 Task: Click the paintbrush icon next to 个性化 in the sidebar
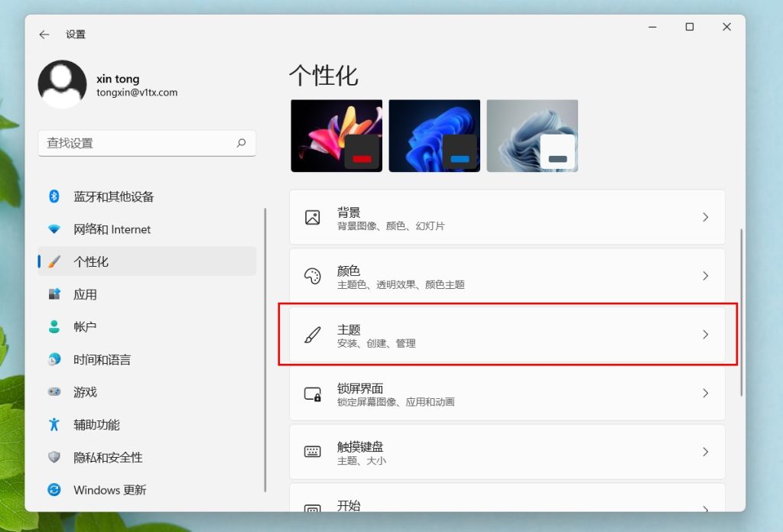point(54,261)
